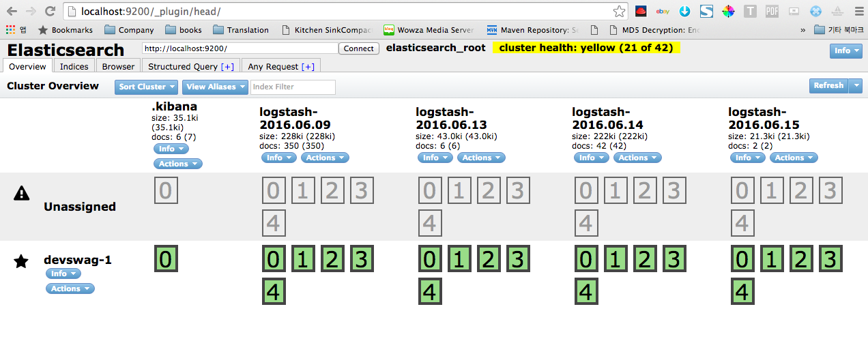
Task: Click the browser back arrow
Action: [12, 11]
